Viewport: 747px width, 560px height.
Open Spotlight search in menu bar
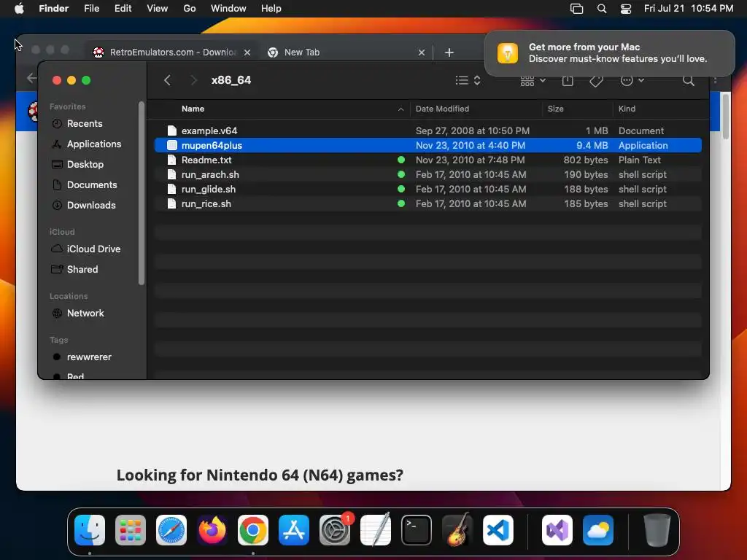[602, 9]
